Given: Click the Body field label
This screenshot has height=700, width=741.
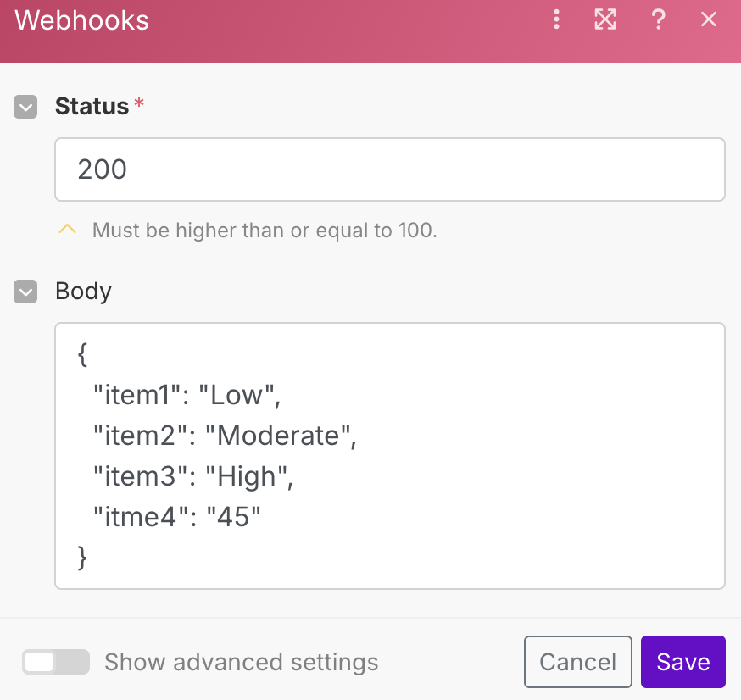Looking at the screenshot, I should coord(83,292).
